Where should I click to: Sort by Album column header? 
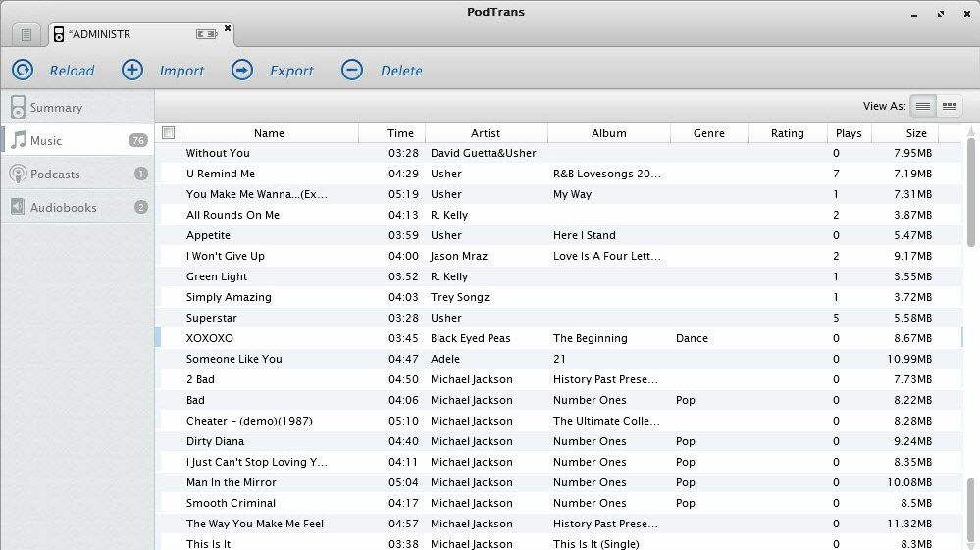(609, 133)
